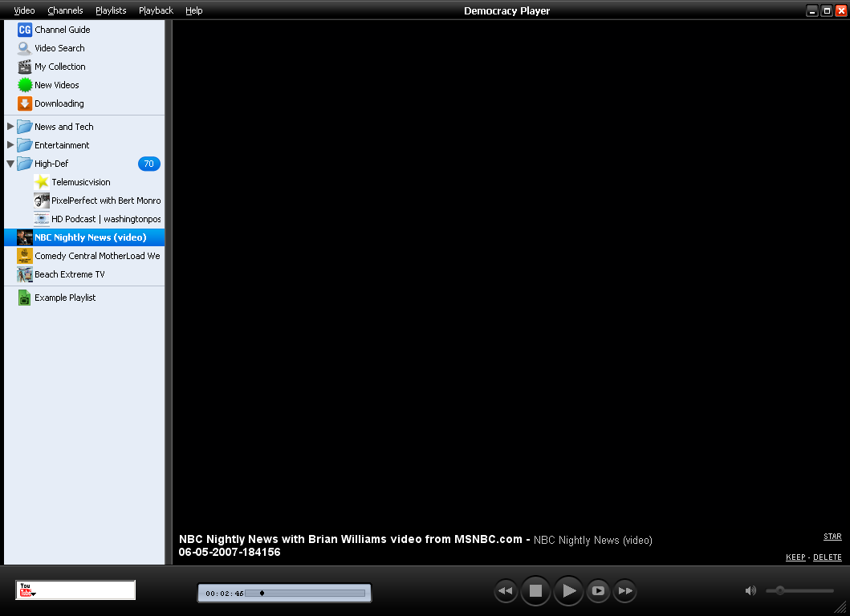Select Beach Extreme TV channel
This screenshot has width=850, height=616.
[x=84, y=274]
